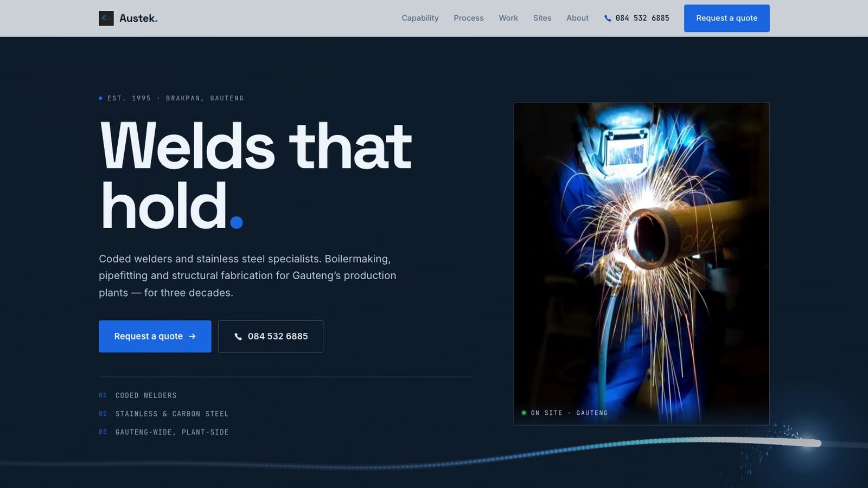
Task: Navigate to Sites
Action: tap(542, 18)
